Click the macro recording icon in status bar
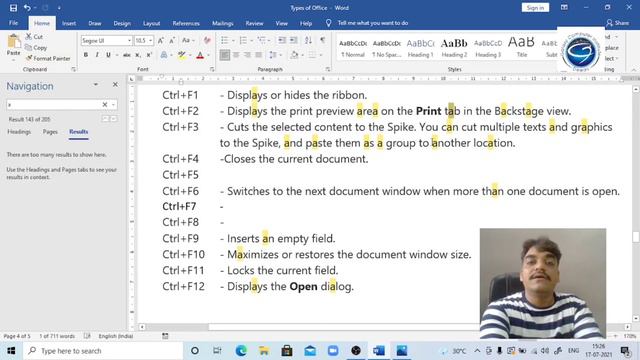 (x=165, y=336)
